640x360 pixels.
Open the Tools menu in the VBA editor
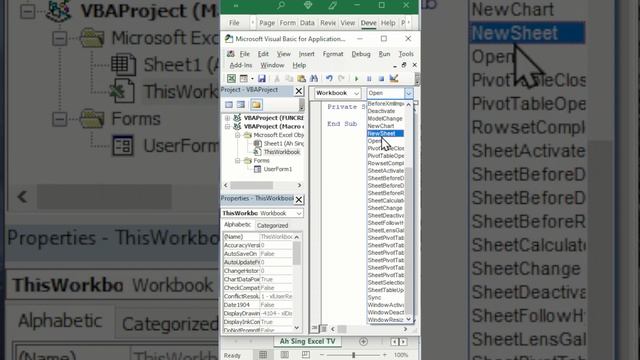coord(406,54)
